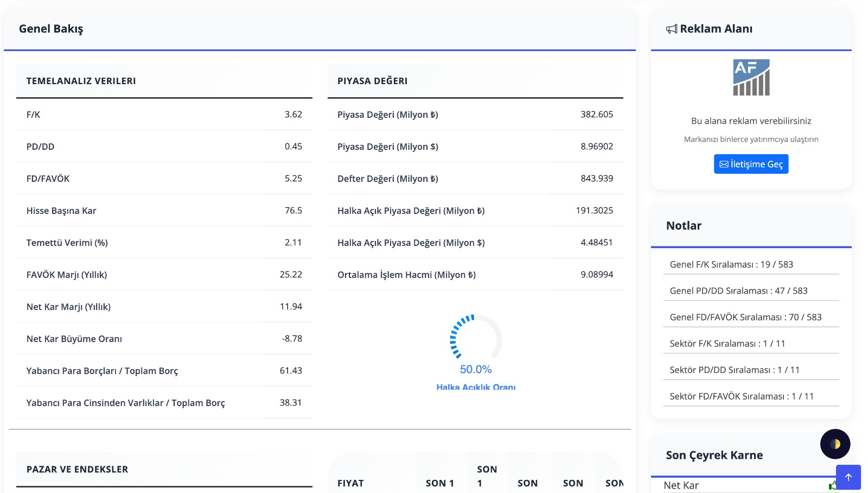
Task: Click the AF advertisement logo graphic
Action: (x=751, y=78)
